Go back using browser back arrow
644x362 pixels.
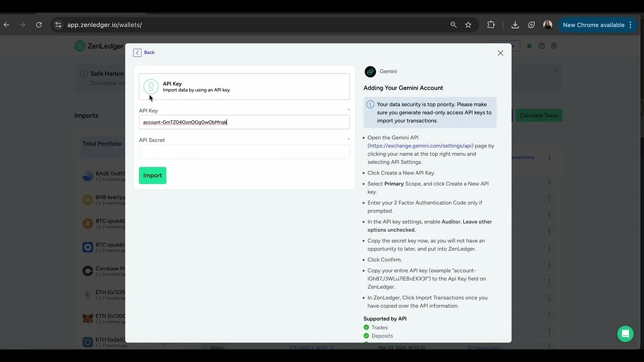click(x=6, y=25)
